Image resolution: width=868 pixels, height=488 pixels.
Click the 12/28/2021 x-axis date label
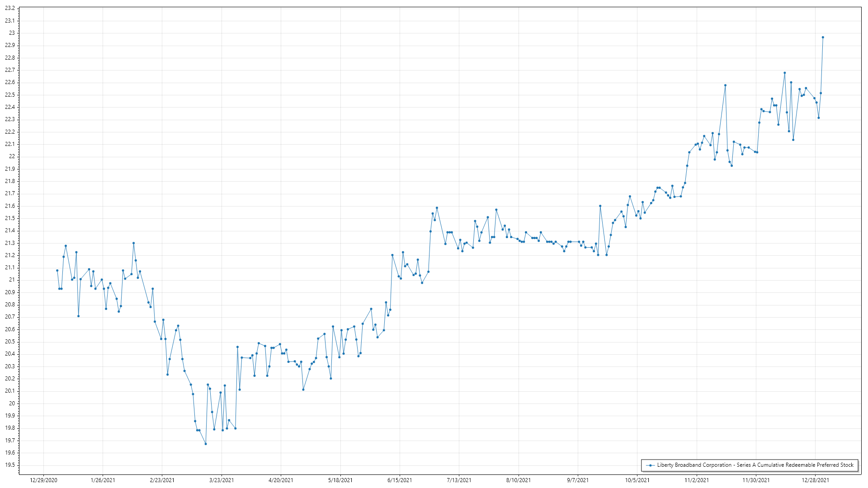point(815,480)
